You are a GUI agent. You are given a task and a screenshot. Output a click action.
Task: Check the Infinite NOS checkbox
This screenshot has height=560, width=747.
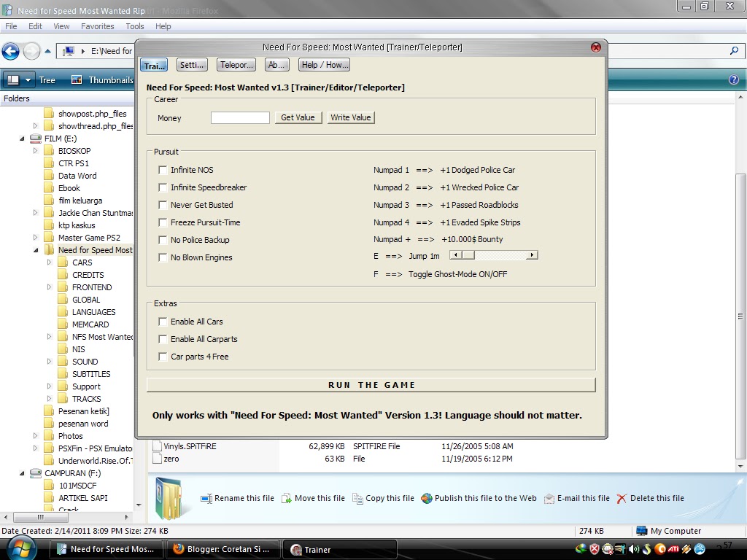tap(163, 170)
